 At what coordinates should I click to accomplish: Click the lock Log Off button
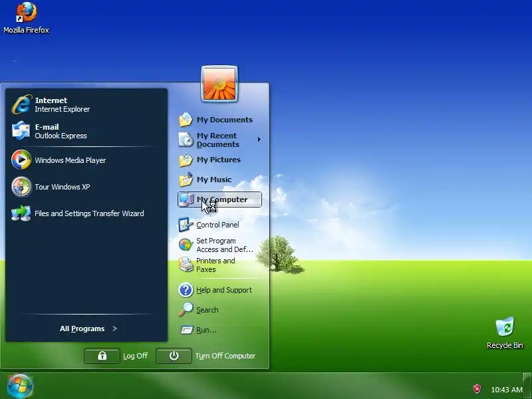pos(102,356)
